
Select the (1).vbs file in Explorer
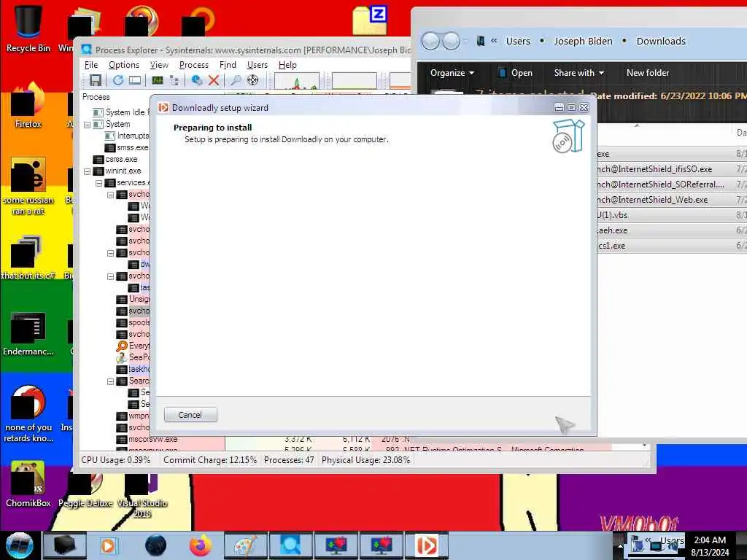(x=672, y=215)
